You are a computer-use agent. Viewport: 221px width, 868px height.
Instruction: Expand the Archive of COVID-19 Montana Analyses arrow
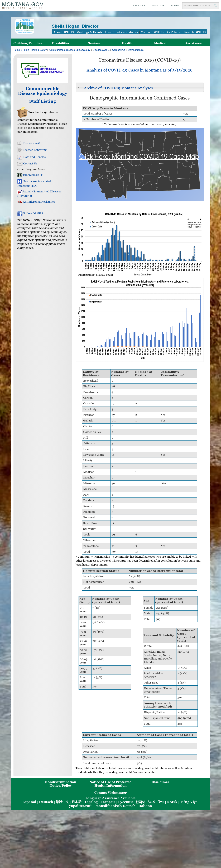pos(79,88)
